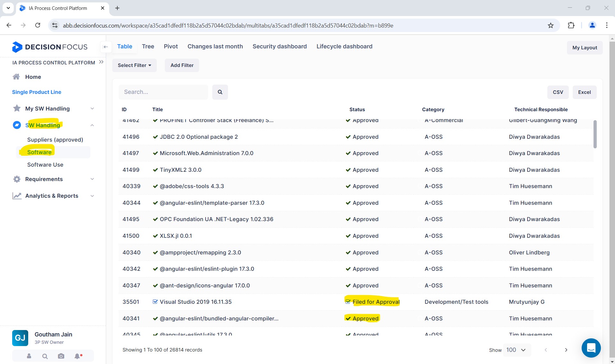Run search with the magnifier button
Viewport: 615px width, 364px height.
tap(220, 92)
